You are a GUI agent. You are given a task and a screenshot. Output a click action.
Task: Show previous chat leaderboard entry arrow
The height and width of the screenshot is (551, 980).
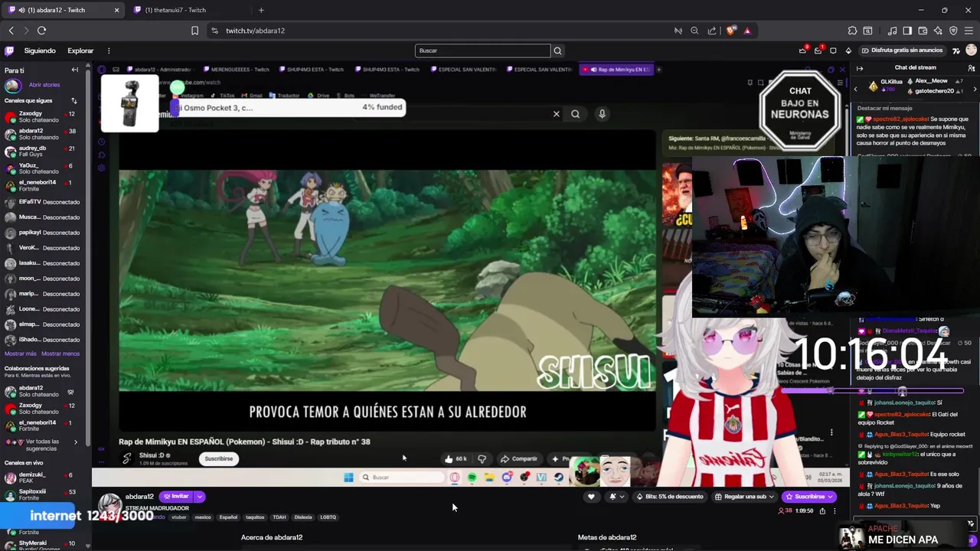point(856,89)
